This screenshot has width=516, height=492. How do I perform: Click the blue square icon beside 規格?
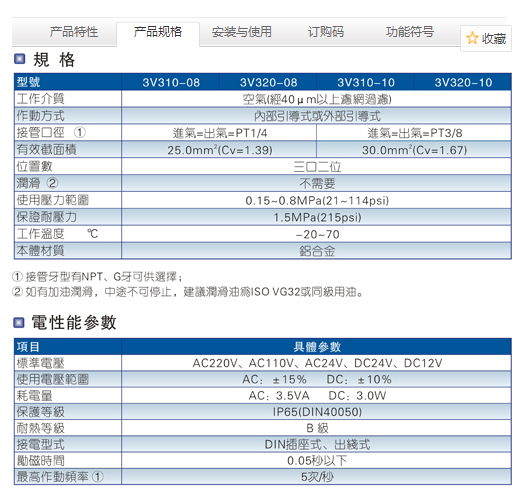20,59
